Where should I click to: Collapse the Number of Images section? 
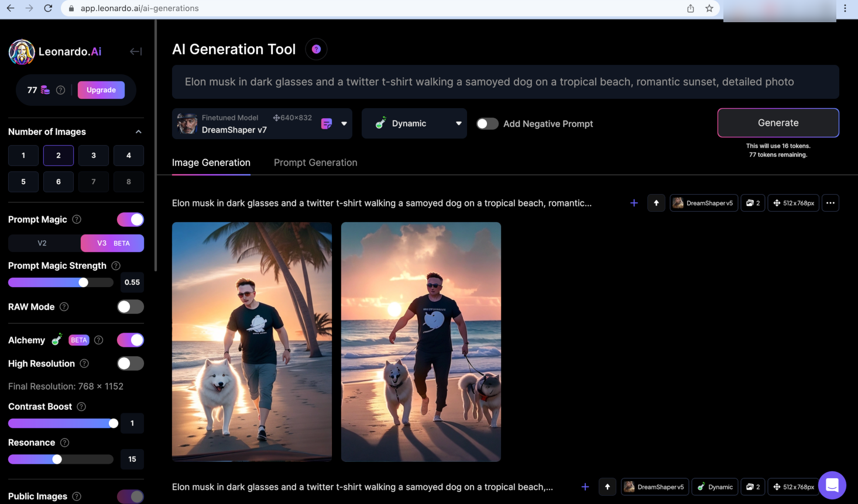click(139, 132)
